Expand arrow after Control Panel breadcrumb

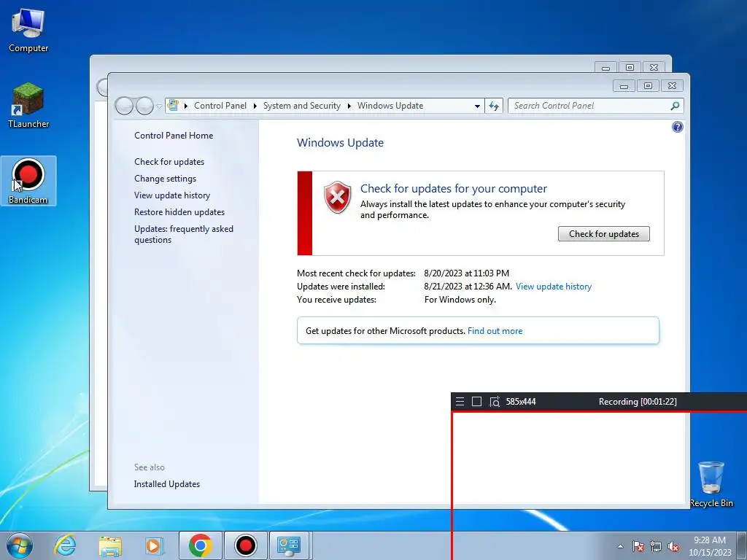pyautogui.click(x=255, y=106)
